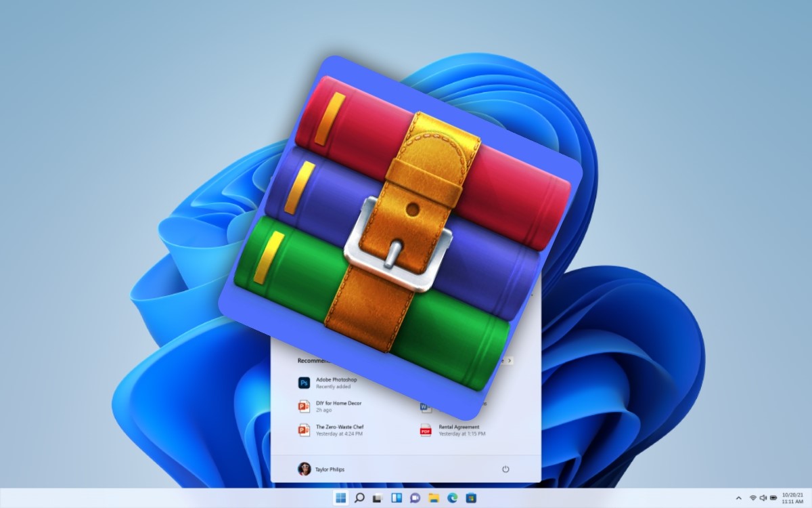Click the volume speaker icon
Image resolution: width=812 pixels, height=508 pixels.
pos(763,499)
